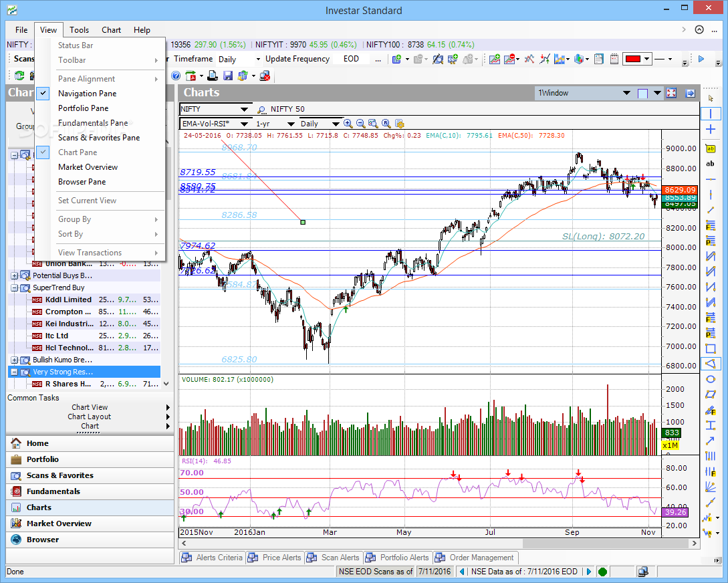The height and width of the screenshot is (583, 728).
Task: Click the blue play arrow icon in toolbar
Action: click(x=701, y=59)
